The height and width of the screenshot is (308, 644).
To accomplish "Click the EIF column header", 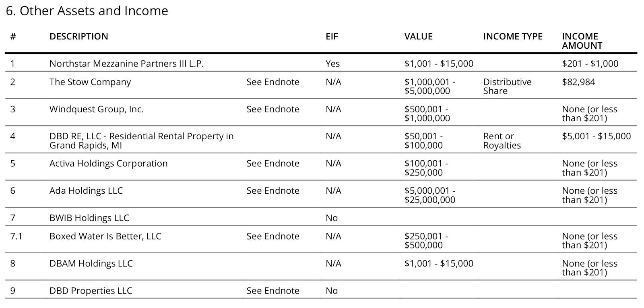I will 332,37.
